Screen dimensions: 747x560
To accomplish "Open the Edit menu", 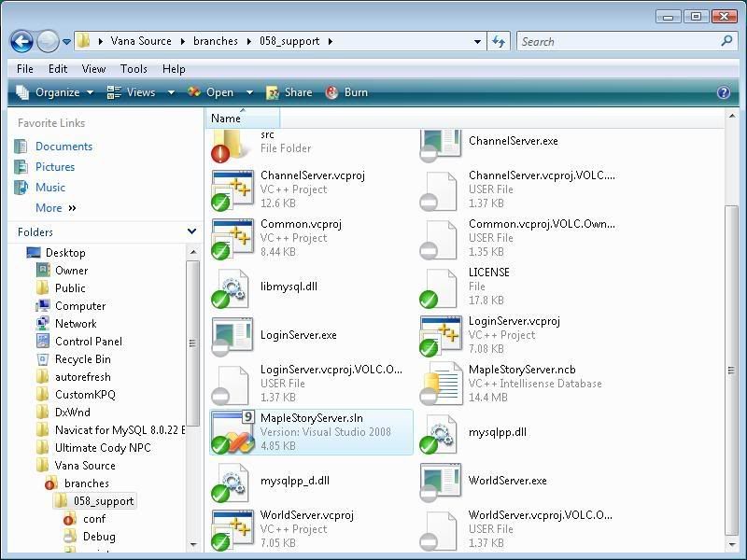I will tap(58, 69).
